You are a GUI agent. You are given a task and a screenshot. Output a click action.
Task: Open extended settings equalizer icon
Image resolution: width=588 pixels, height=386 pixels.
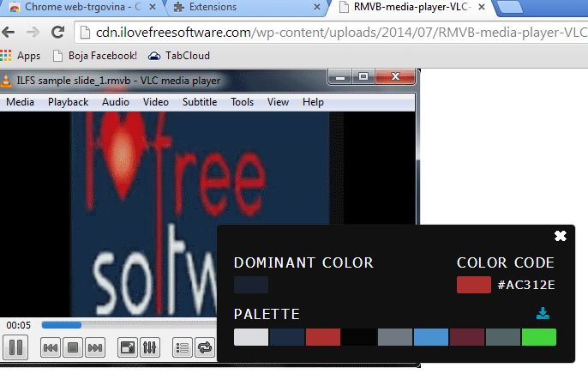(x=150, y=347)
